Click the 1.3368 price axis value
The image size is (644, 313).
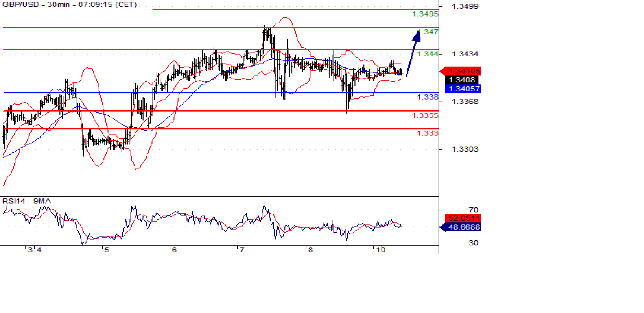[x=465, y=102]
